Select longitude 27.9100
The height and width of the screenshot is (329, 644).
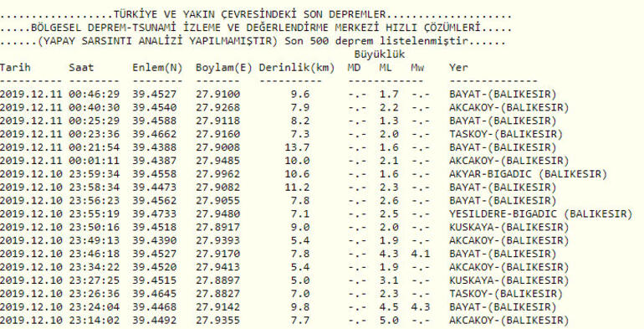[x=217, y=95]
